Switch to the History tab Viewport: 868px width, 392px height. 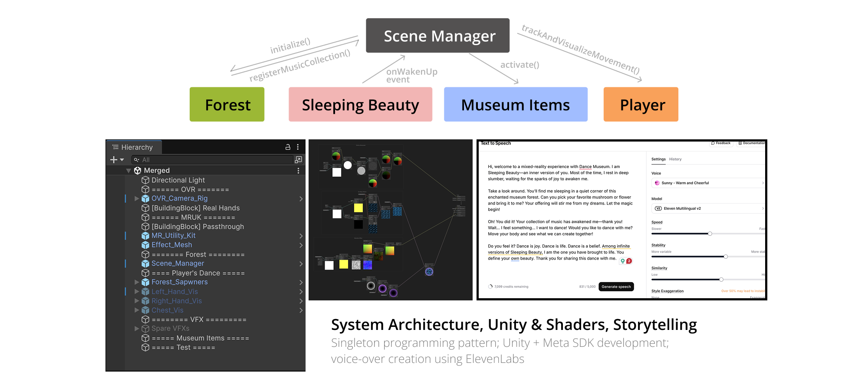tap(675, 159)
